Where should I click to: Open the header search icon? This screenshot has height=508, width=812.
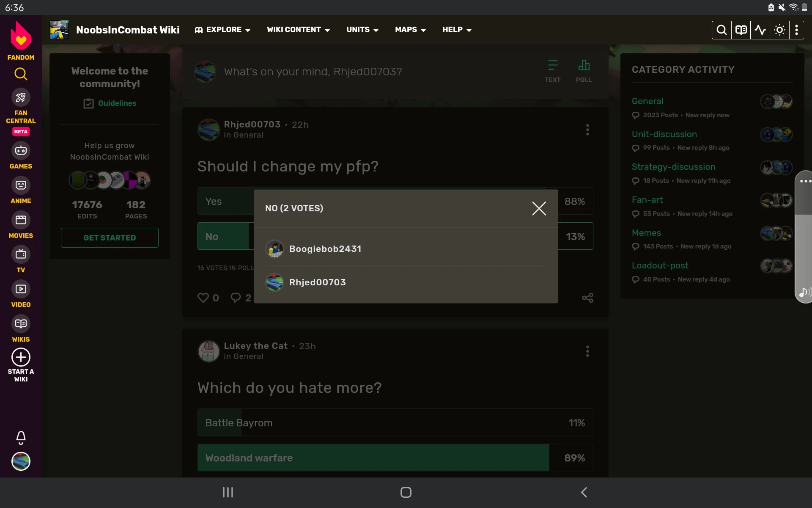point(721,30)
